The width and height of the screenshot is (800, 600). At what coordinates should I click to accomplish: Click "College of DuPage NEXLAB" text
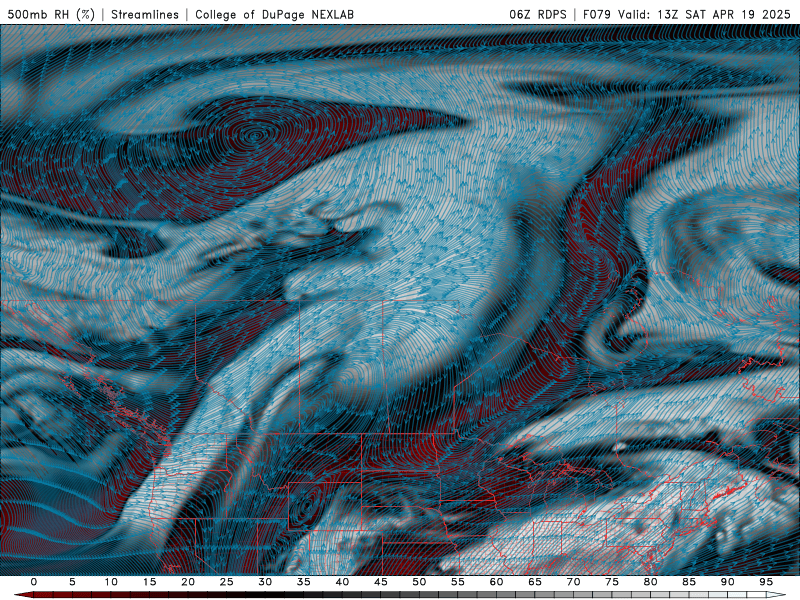tap(274, 14)
